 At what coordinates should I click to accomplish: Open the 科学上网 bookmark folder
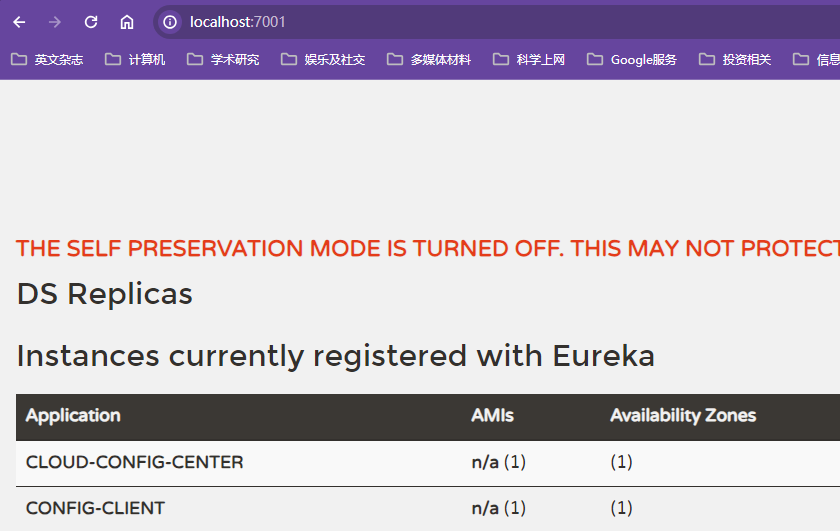click(529, 60)
